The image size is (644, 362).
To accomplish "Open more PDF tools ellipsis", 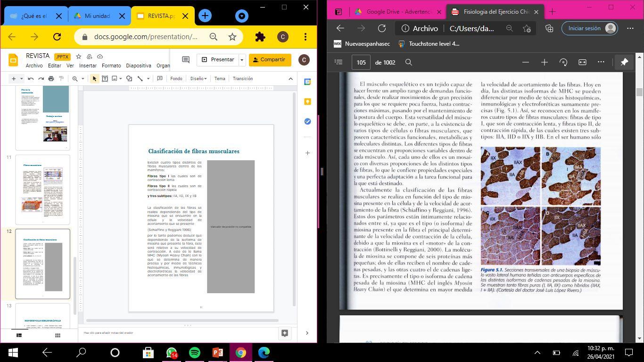I will 601,62.
